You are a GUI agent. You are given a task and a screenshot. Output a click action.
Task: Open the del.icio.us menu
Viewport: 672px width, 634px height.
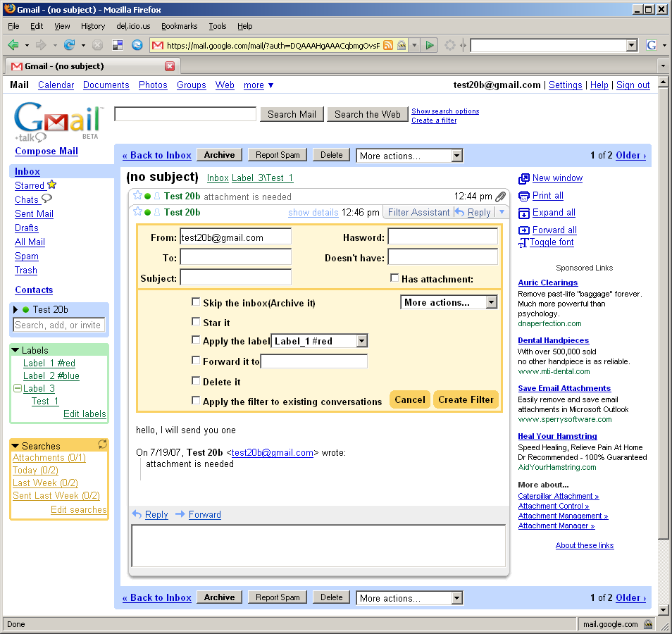(x=133, y=26)
